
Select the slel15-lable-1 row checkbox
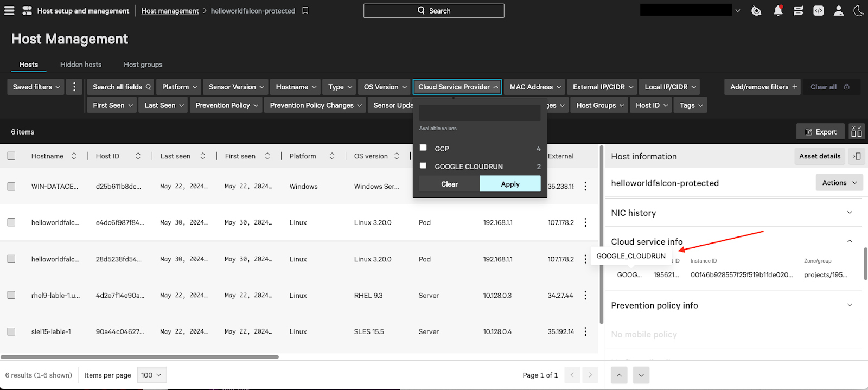coord(11,331)
